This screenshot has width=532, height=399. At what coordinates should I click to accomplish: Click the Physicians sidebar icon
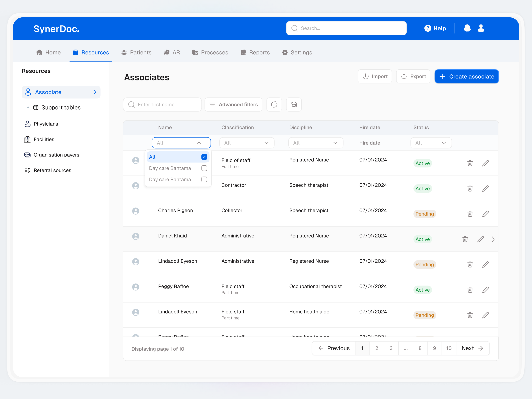[x=27, y=124]
